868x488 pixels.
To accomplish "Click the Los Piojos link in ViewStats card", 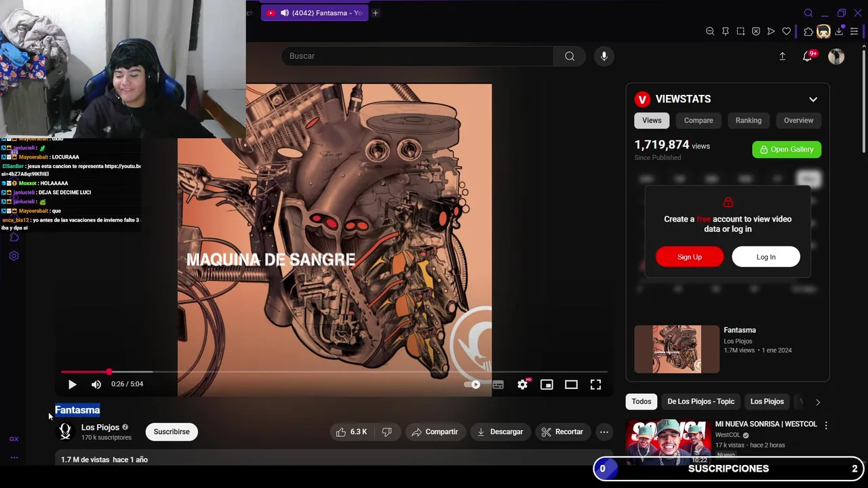I will (738, 341).
